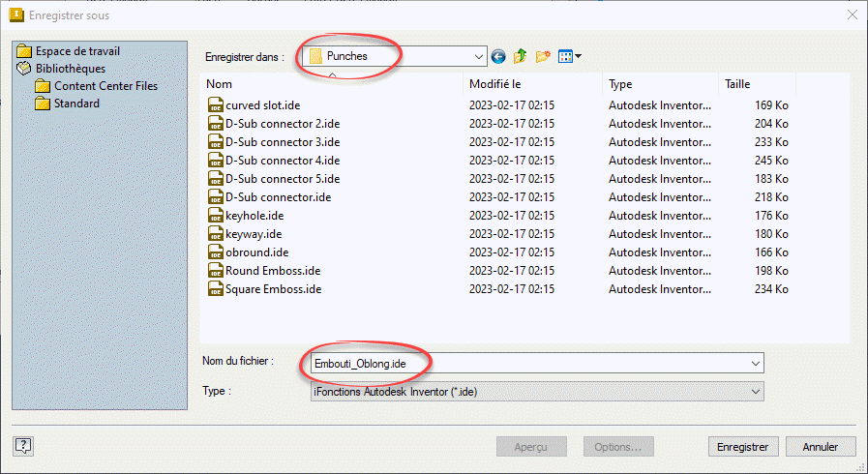Select the file name keyway.ide

coord(254,234)
